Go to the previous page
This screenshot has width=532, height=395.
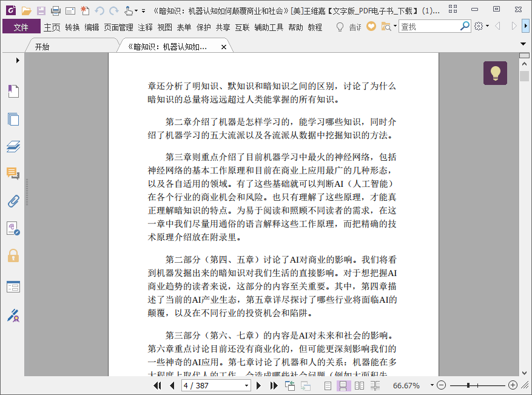tap(172, 385)
